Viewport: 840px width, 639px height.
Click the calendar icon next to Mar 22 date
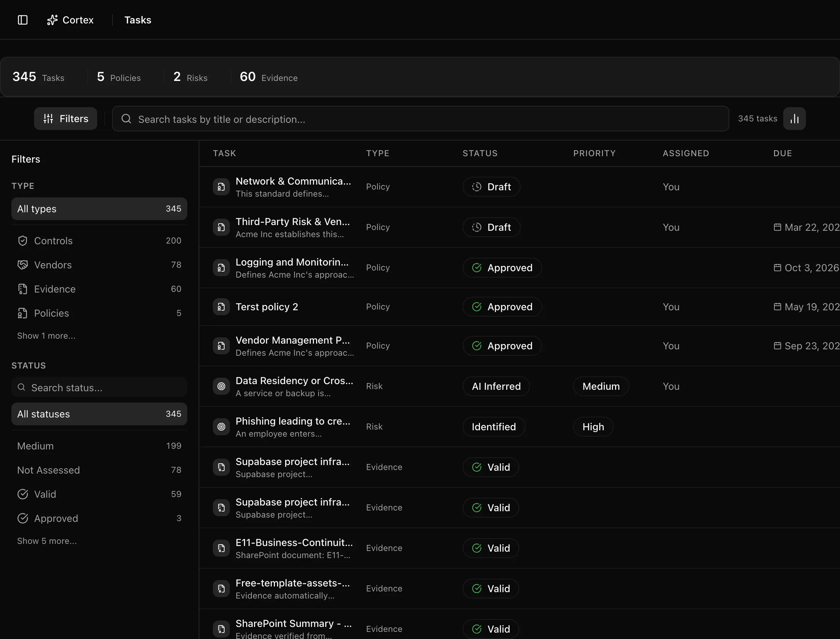tap(778, 227)
